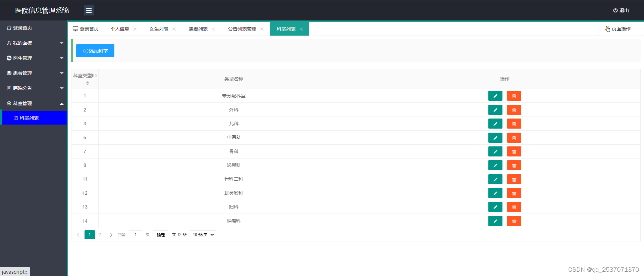Edit the 肿瘤科 row

point(495,221)
